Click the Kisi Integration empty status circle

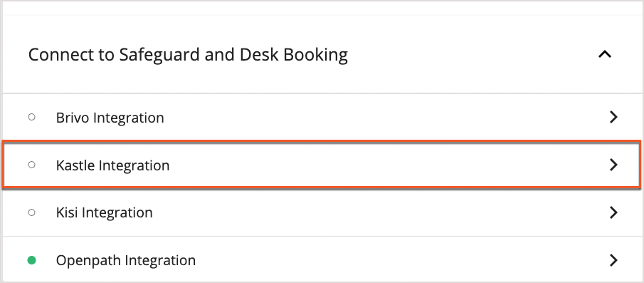pyautogui.click(x=31, y=212)
